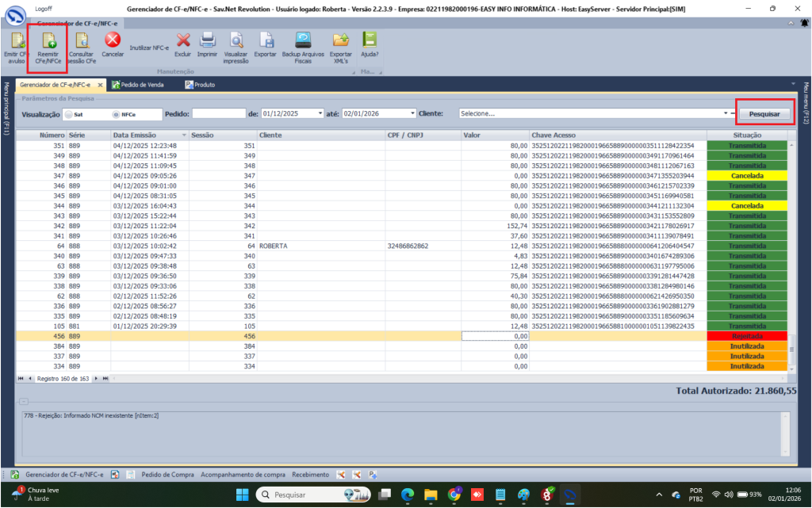Image resolution: width=812 pixels, height=508 pixels.
Task: Open the 'de' start date dropdown
Action: click(320, 113)
